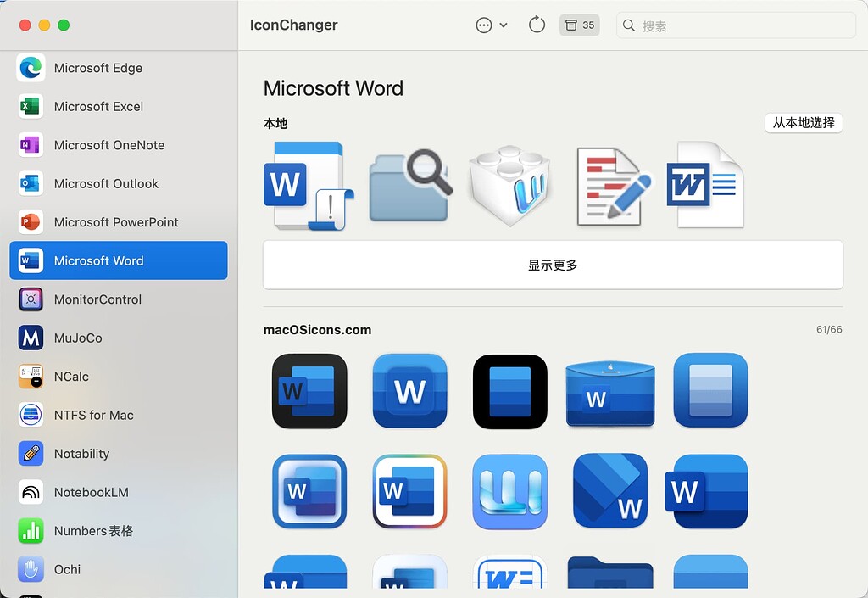Pick the local Word document with scroll icon
The width and height of the screenshot is (868, 598).
pyautogui.click(x=309, y=186)
